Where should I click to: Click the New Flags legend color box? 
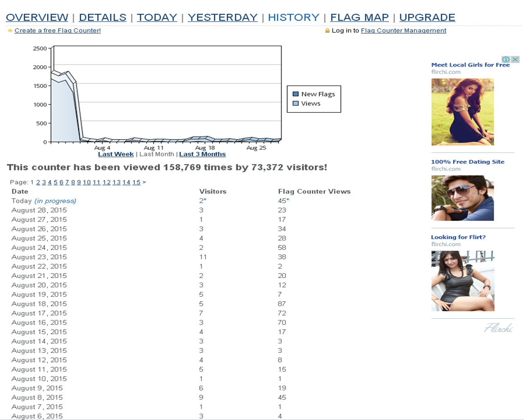click(296, 94)
